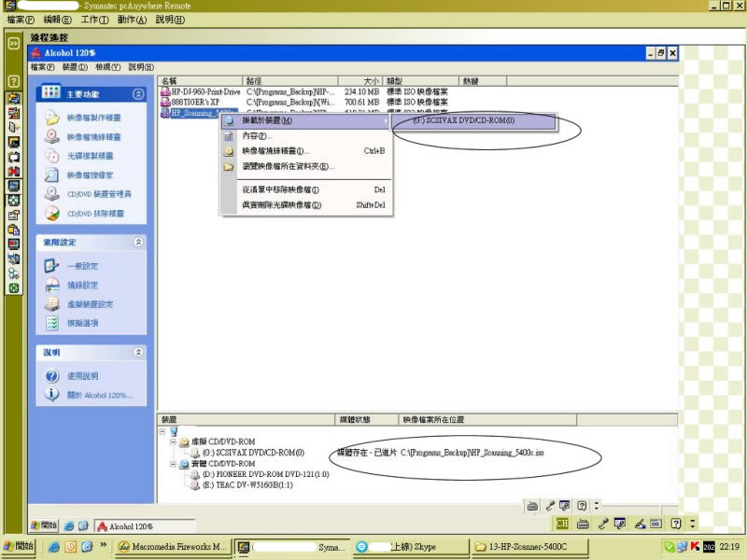Select (G:) SCSIVAX DVD/CD-ROM(0) in device tree

pyautogui.click(x=253, y=453)
